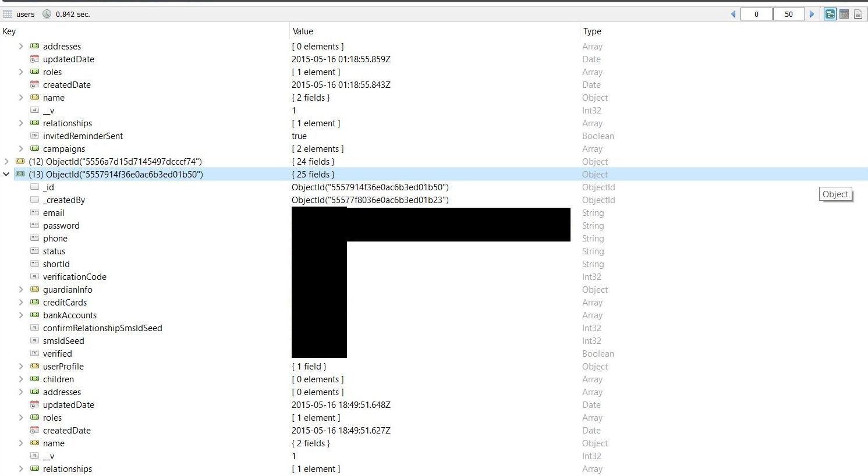Click the Key column header

point(9,31)
